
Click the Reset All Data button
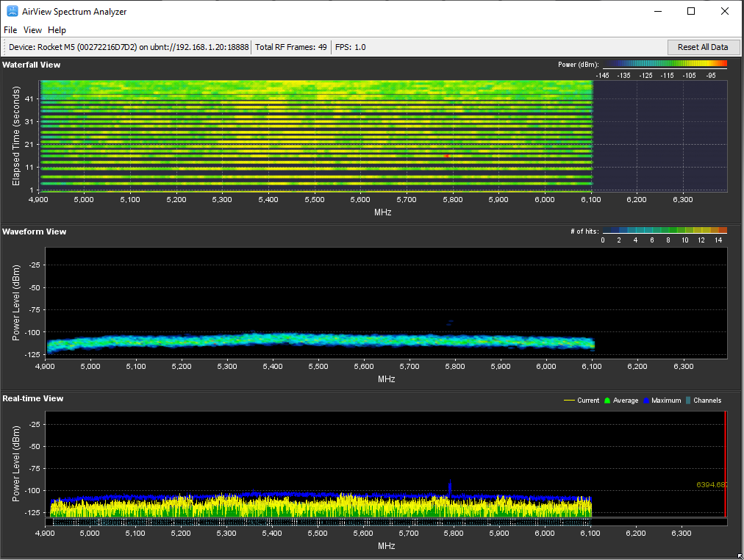point(703,47)
